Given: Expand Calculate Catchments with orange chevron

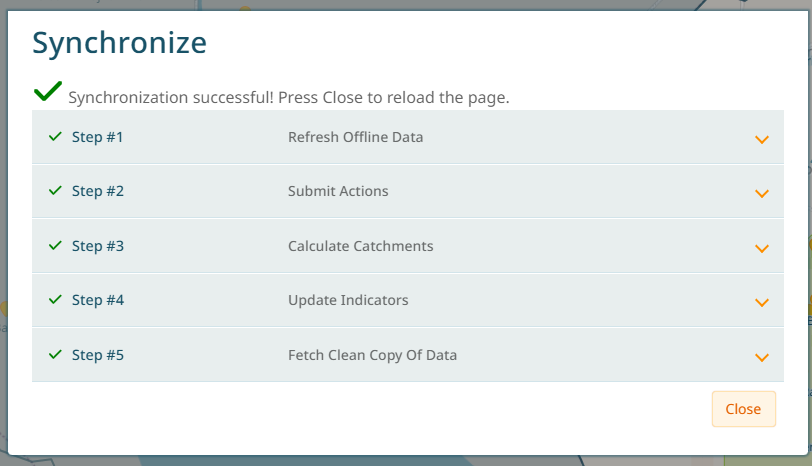Looking at the screenshot, I should [x=761, y=249].
